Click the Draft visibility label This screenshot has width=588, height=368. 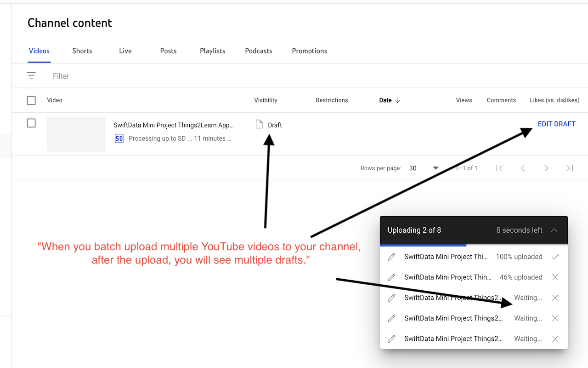click(x=275, y=125)
